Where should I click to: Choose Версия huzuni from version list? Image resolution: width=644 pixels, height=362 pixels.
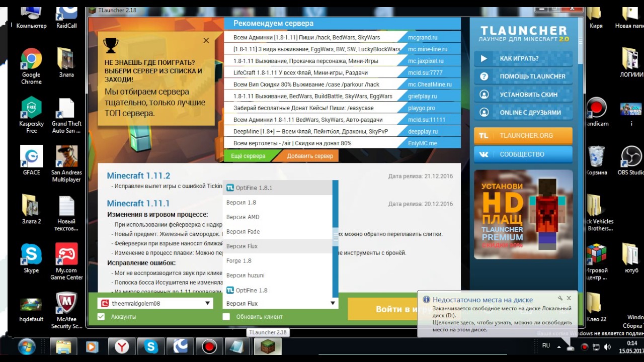(278, 276)
